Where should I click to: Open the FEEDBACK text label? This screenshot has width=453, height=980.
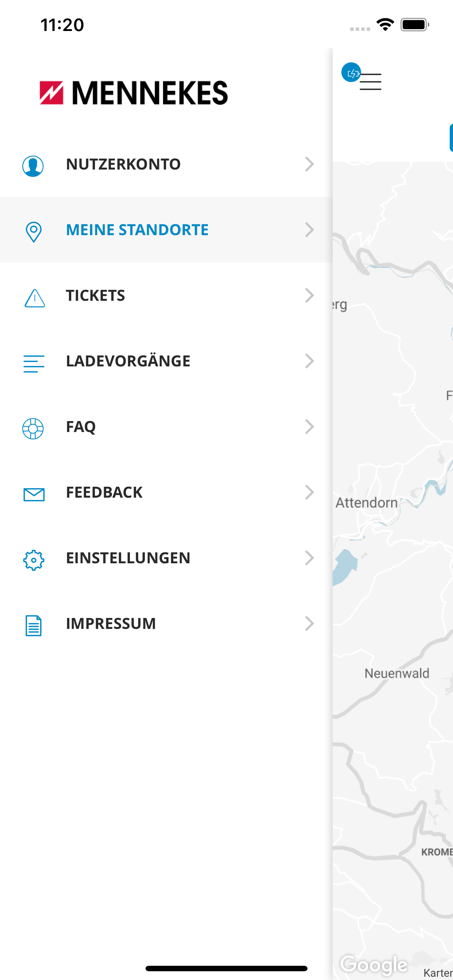[104, 492]
